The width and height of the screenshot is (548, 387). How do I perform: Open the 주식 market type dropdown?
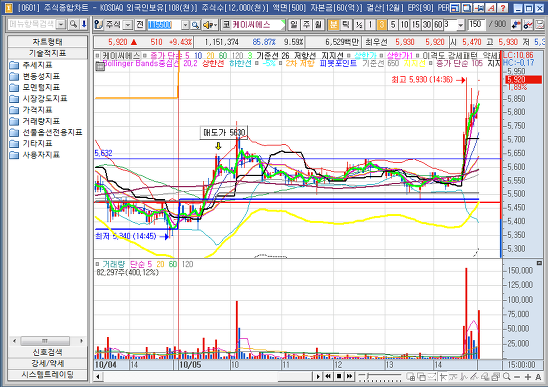128,25
